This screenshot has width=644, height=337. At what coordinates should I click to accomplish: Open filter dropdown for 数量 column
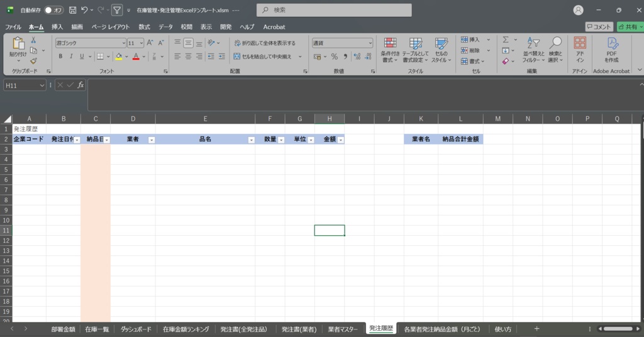[x=281, y=140]
